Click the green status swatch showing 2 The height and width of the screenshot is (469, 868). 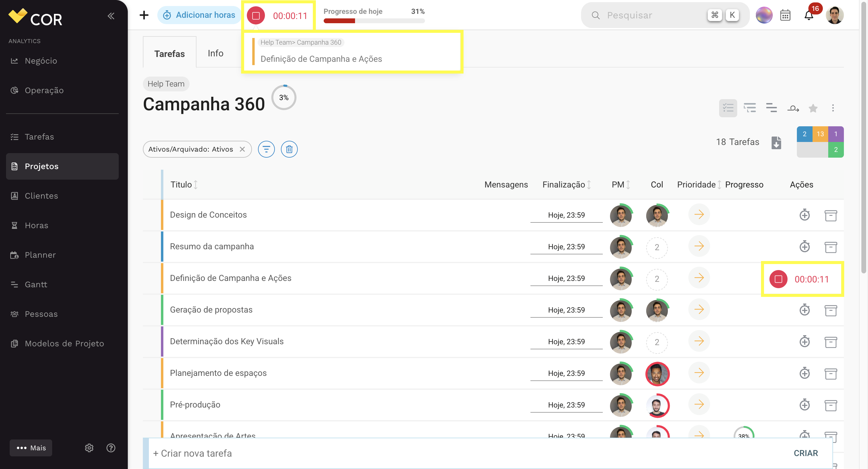pyautogui.click(x=836, y=150)
